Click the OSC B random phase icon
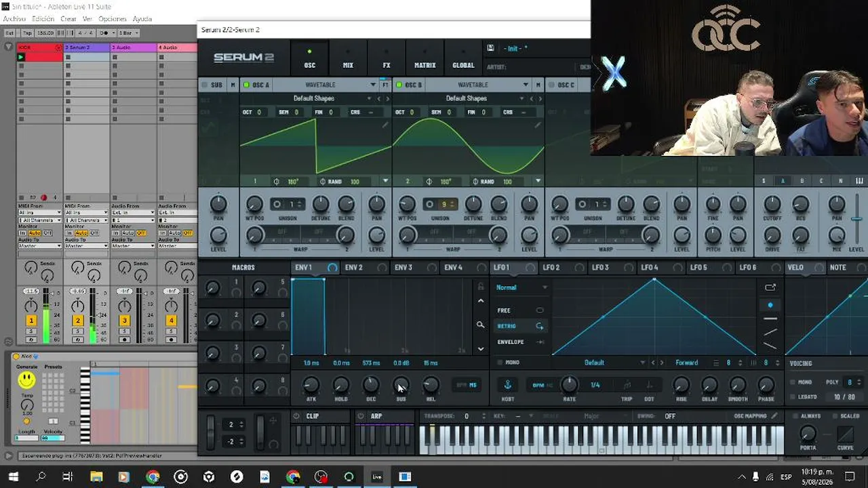 click(x=475, y=182)
